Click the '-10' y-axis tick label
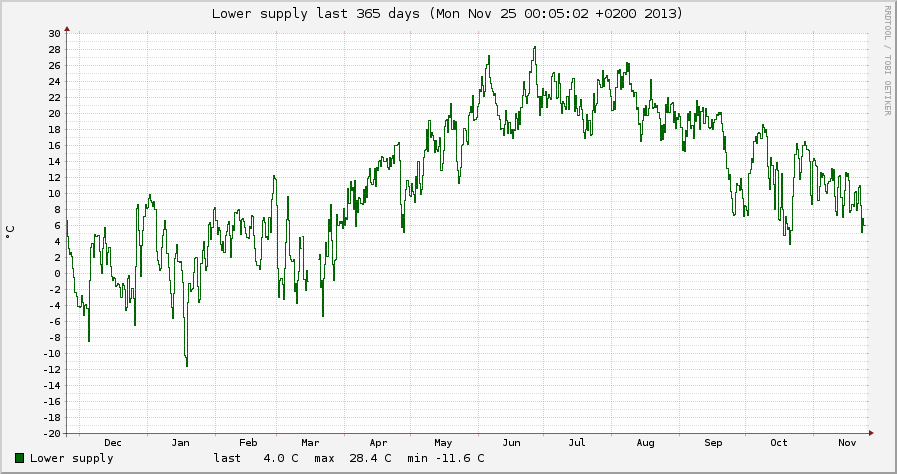This screenshot has height=474, width=897. pyautogui.click(x=51, y=353)
